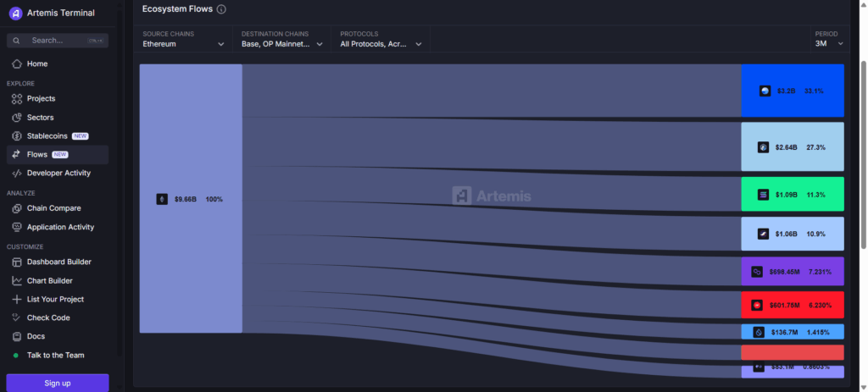This screenshot has width=868, height=392.
Task: Select the red $601.75M destination block
Action: point(793,305)
